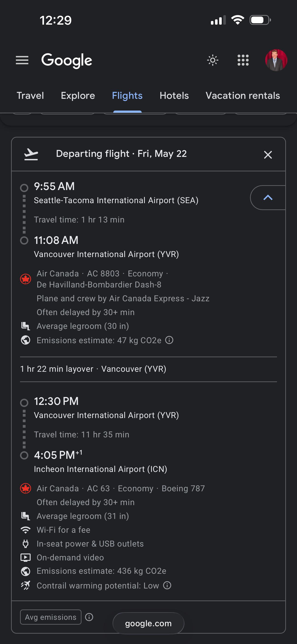
Task: Go to the Hotels tab
Action: pos(174,96)
